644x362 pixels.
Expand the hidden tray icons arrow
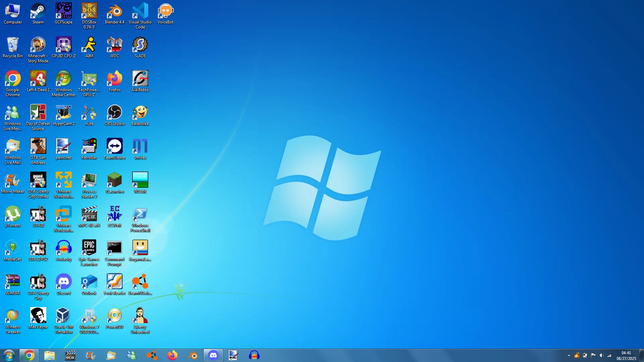pyautogui.click(x=569, y=355)
